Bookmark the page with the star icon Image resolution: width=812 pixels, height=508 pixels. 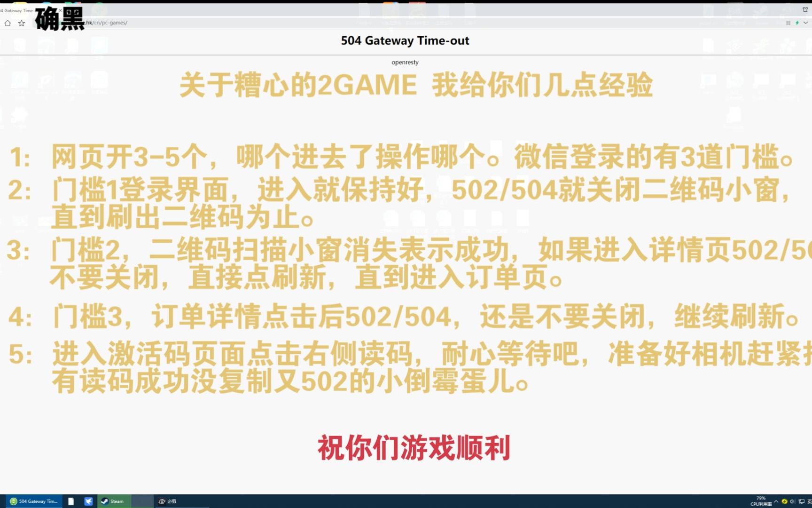click(22, 23)
